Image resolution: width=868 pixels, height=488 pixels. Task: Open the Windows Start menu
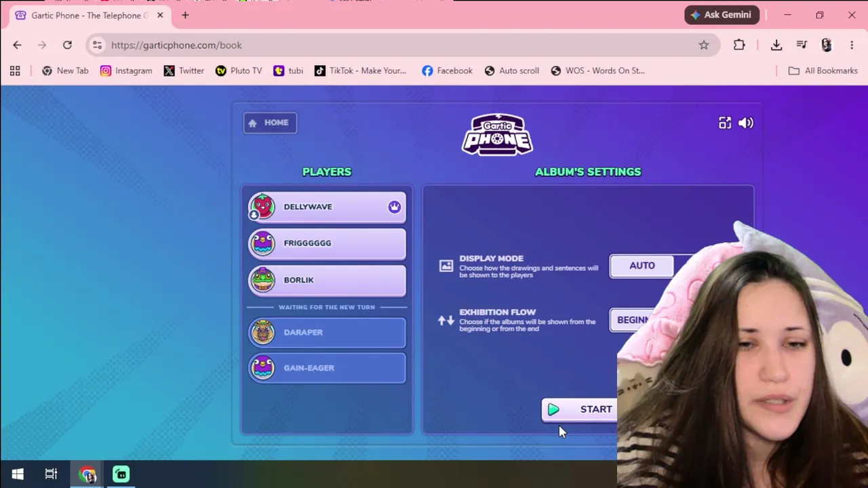(18, 474)
